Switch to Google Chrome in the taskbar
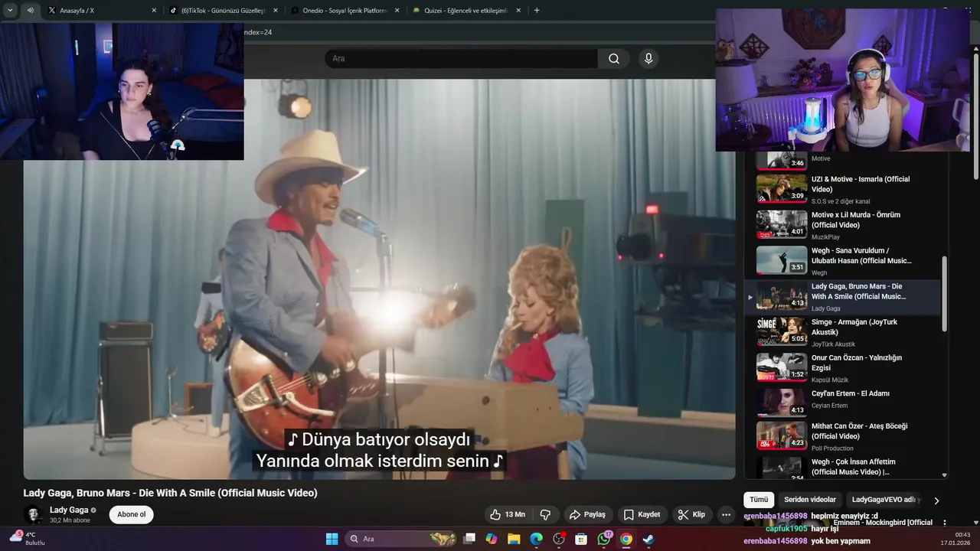Image resolution: width=980 pixels, height=551 pixels. coord(626,539)
